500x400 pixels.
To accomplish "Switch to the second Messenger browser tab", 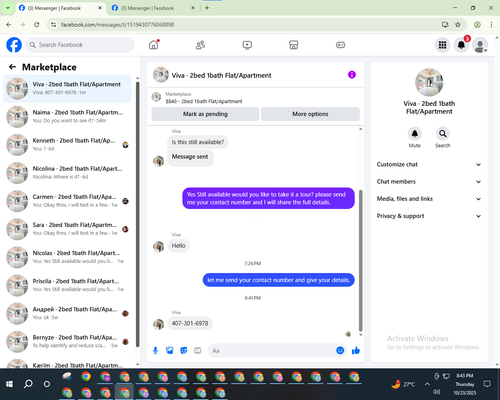I will [152, 8].
